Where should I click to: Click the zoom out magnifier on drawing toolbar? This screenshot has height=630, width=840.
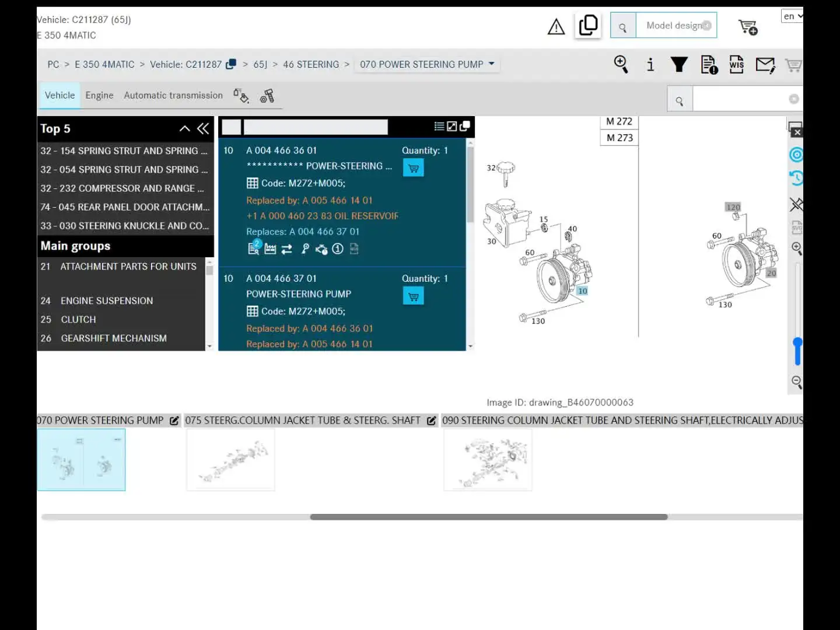tap(797, 382)
